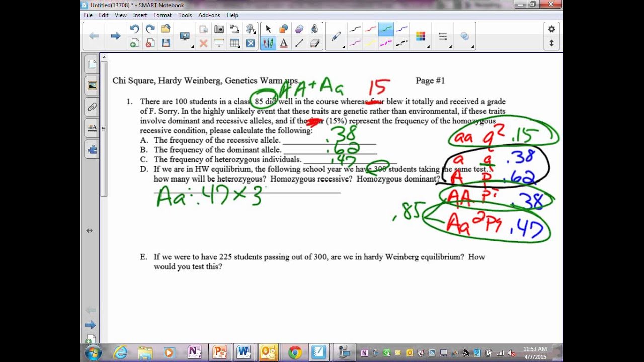
Task: Choose the blue solid pen style
Action: [401, 29]
